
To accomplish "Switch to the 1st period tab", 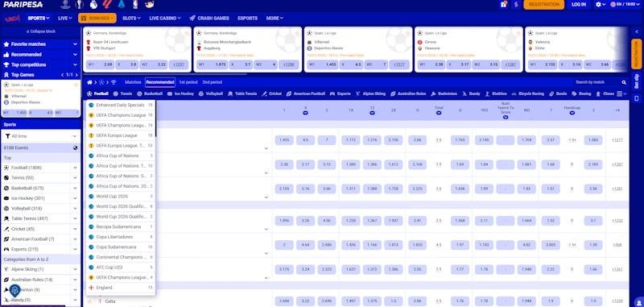I will tap(188, 82).
